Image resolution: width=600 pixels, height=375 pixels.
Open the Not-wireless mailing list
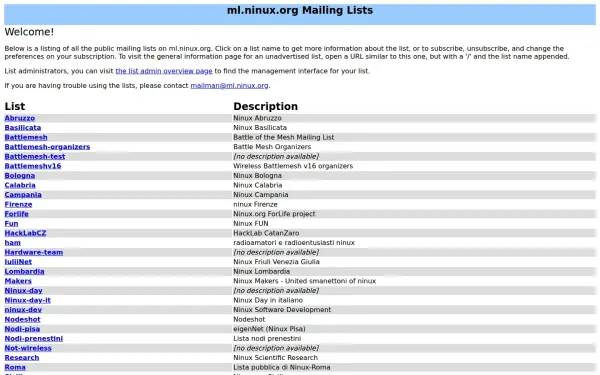pos(28,348)
